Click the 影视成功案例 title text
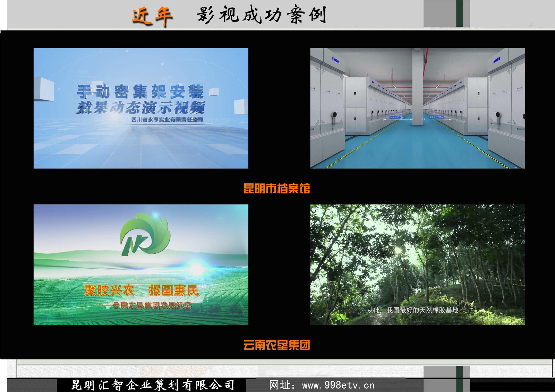The width and height of the screenshot is (555, 392). 262,15
